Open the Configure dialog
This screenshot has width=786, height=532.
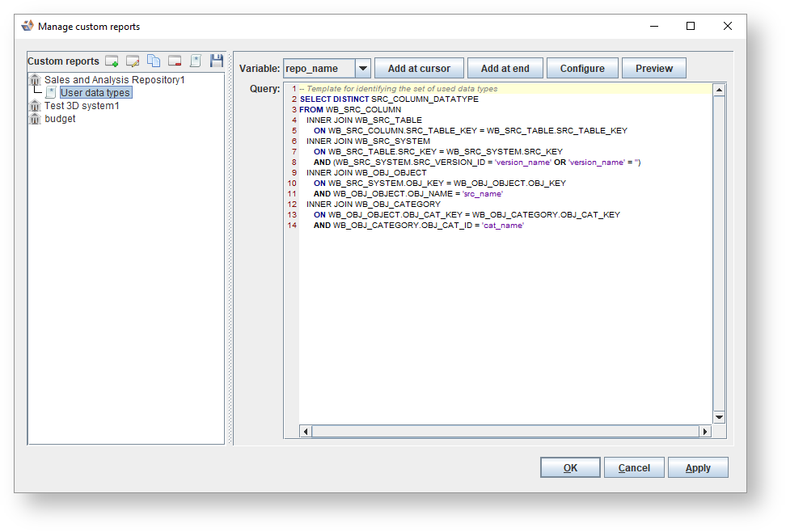pos(582,69)
